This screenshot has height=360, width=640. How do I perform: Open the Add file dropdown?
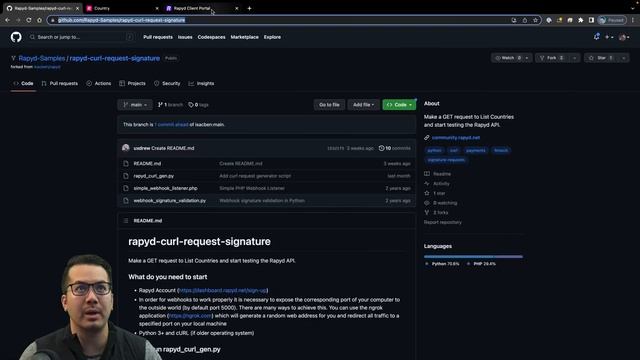[363, 105]
